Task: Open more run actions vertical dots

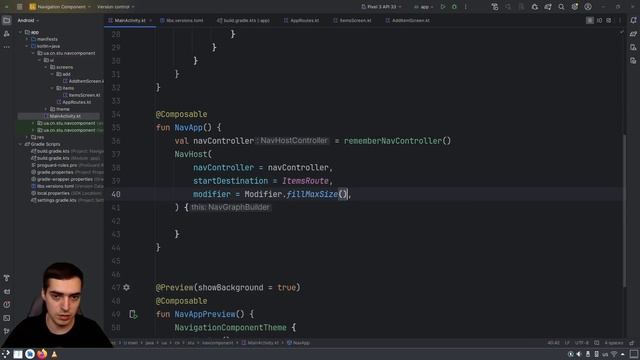Action: [x=465, y=7]
